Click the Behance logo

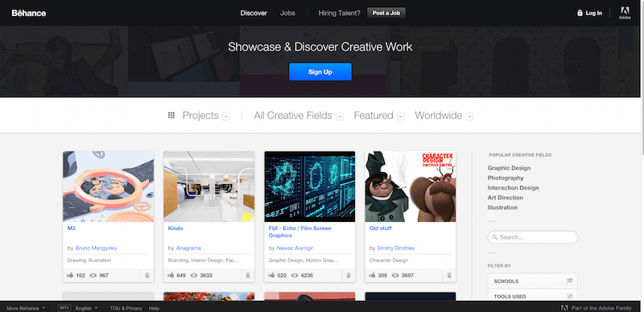coord(29,13)
